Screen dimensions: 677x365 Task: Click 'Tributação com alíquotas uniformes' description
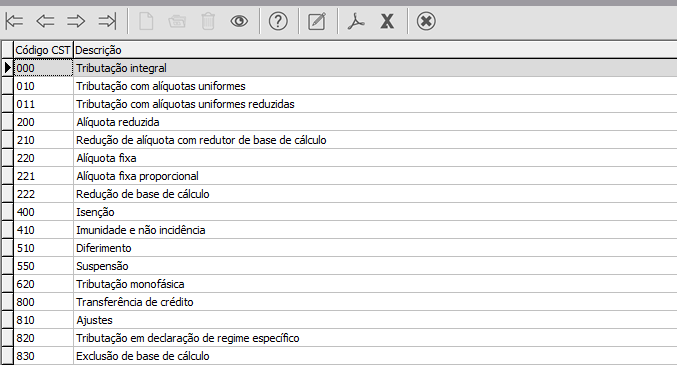161,86
